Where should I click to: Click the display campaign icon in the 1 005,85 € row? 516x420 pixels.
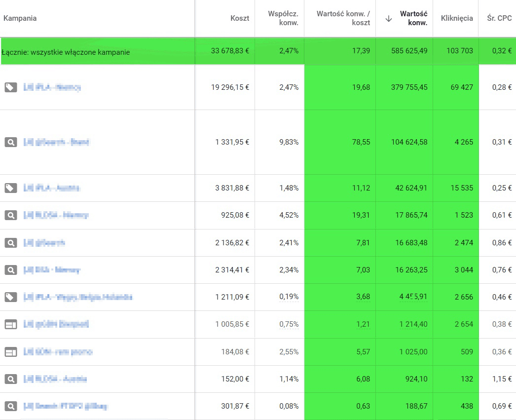pyautogui.click(x=10, y=325)
